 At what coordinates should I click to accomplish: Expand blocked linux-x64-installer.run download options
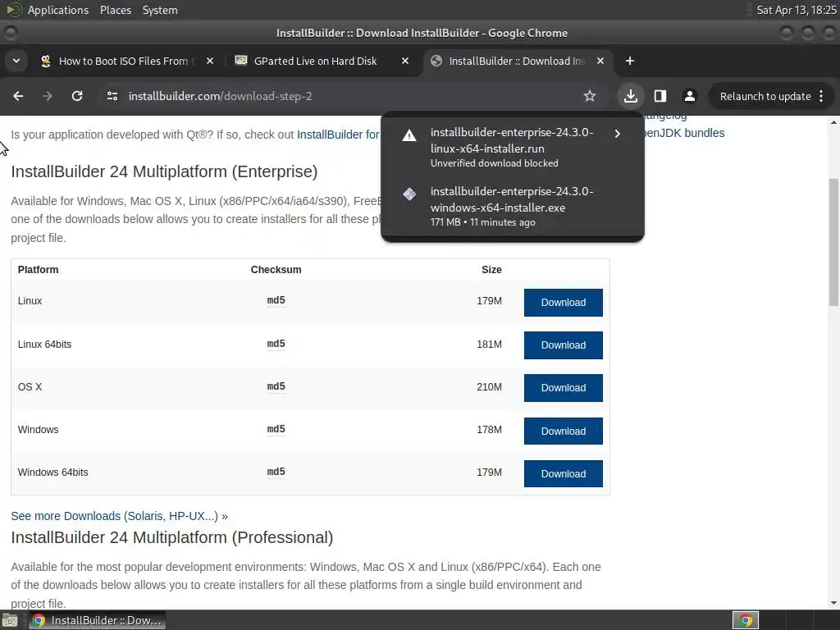point(617,134)
